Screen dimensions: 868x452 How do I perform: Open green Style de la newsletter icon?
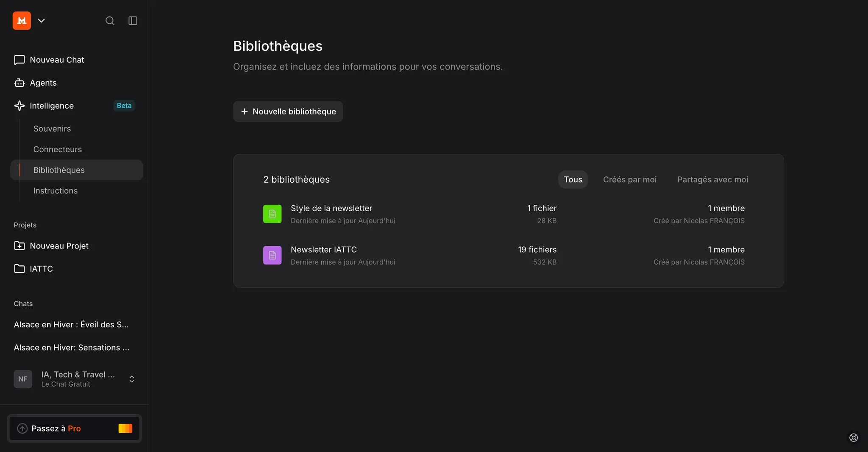[272, 214]
